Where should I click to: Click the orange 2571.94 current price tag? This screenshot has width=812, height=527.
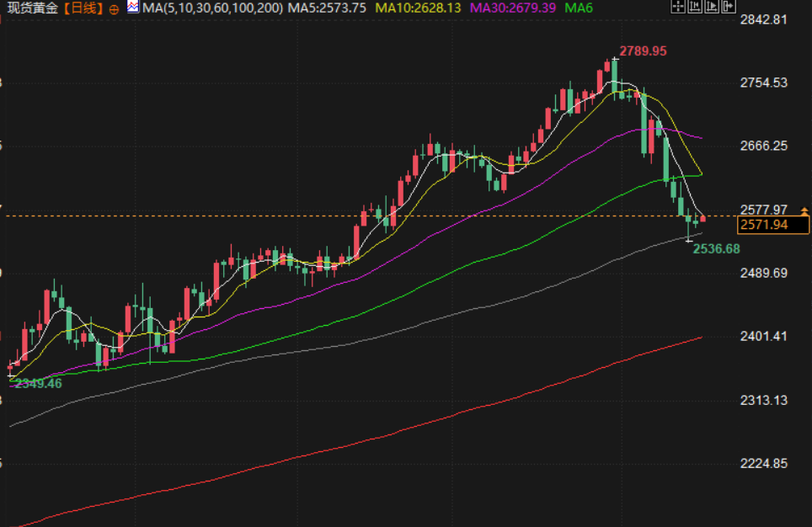click(x=772, y=225)
